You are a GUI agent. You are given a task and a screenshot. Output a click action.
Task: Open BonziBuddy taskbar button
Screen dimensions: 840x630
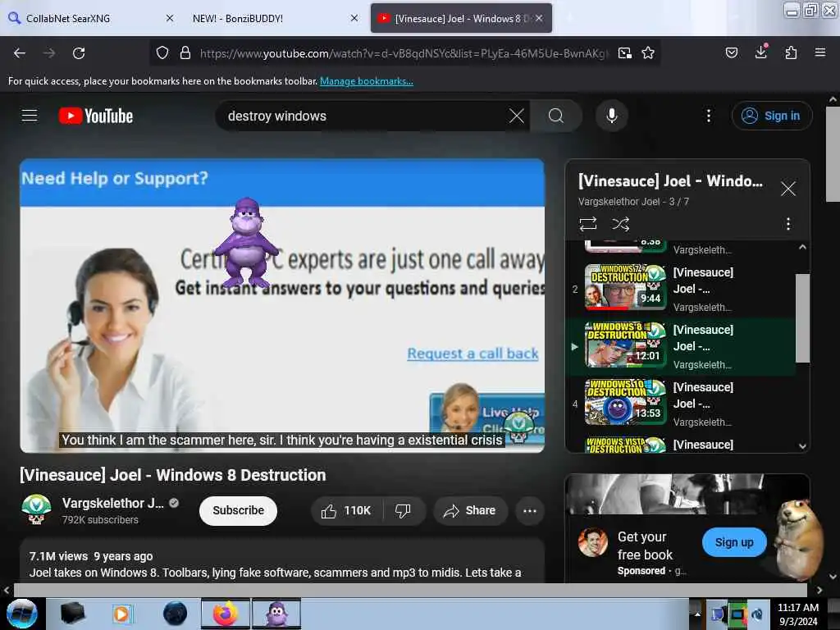coord(276,613)
